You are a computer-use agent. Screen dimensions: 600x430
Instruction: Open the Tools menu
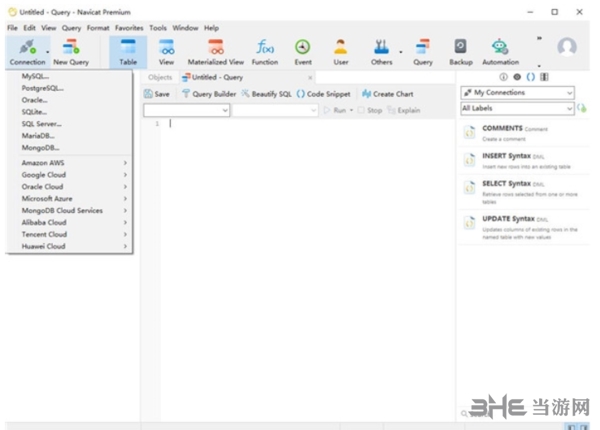click(158, 28)
